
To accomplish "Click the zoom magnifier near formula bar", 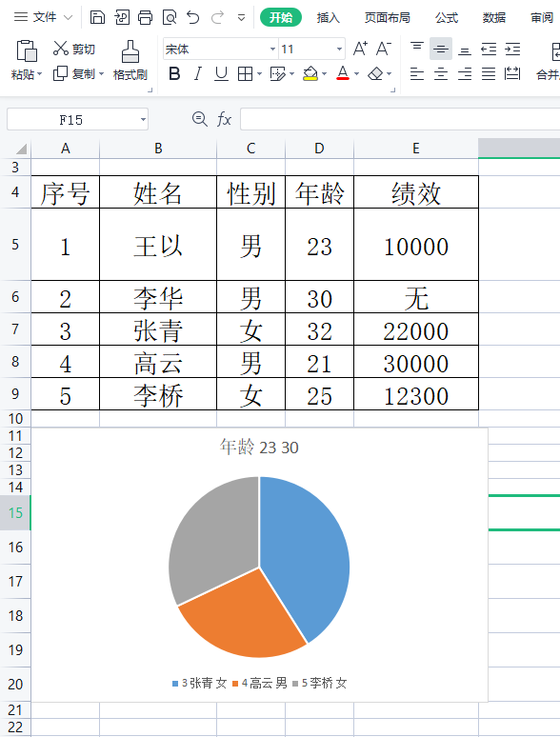I will point(200,119).
